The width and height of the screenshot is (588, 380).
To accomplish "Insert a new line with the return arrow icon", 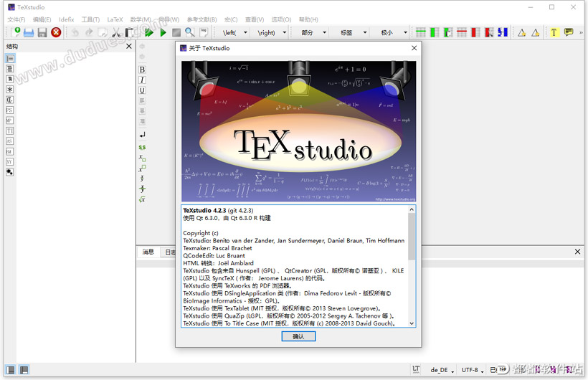I will pyautogui.click(x=142, y=135).
